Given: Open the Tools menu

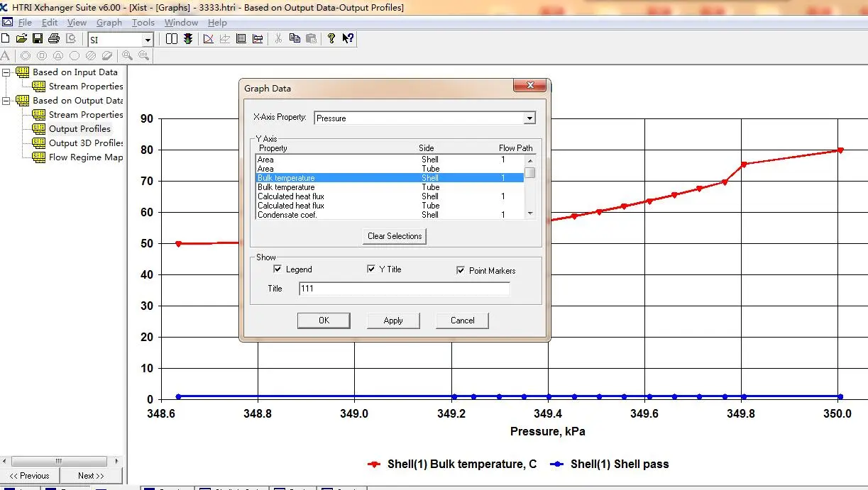Looking at the screenshot, I should (x=143, y=23).
